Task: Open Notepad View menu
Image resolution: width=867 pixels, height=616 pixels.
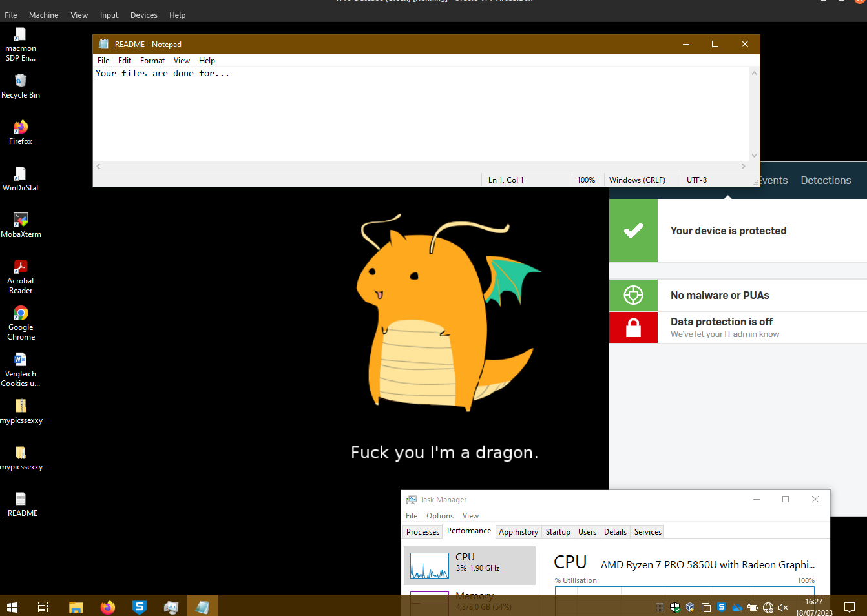Action: (182, 61)
